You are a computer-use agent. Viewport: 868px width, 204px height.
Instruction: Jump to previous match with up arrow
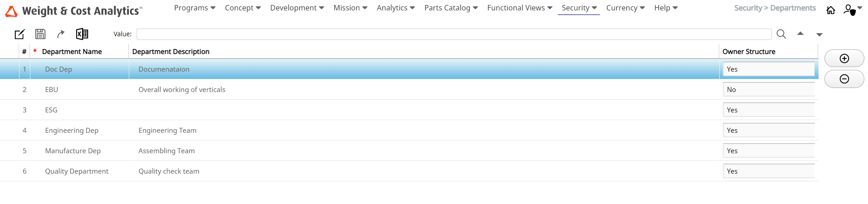click(800, 34)
